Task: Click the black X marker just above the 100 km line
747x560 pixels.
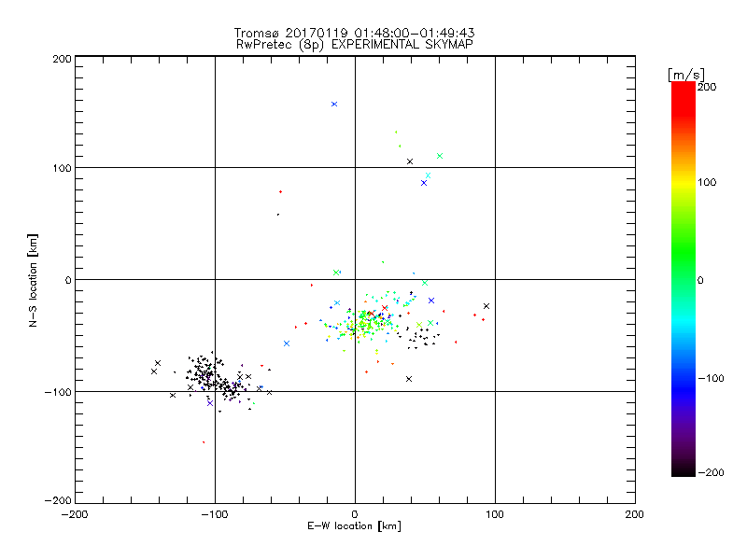Action: [410, 161]
